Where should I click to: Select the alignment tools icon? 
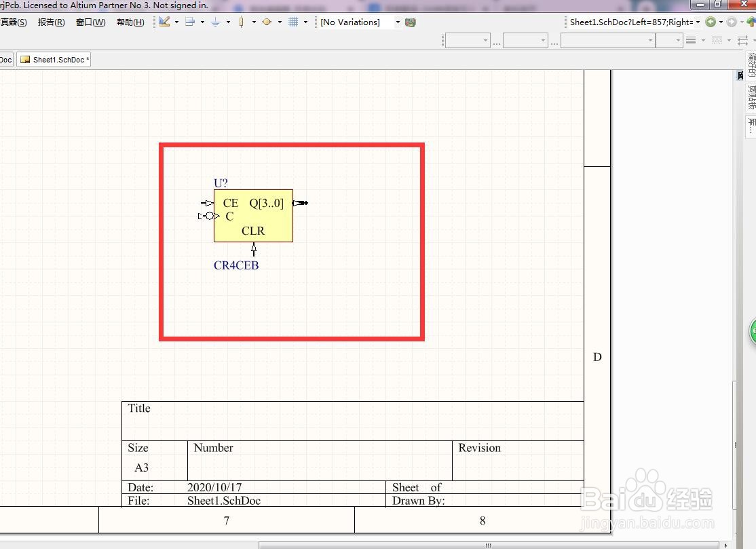point(190,22)
